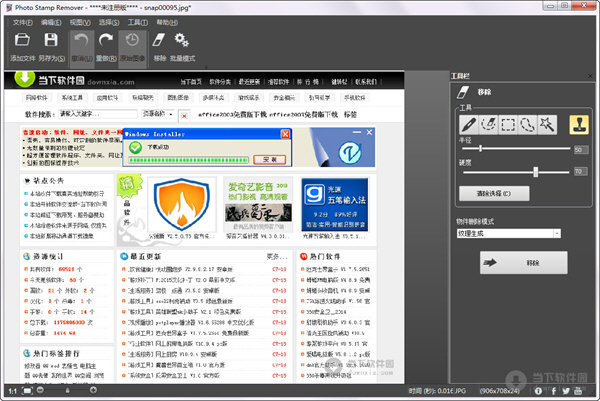Click the zoom slider handle in status bar

[x=67, y=390]
